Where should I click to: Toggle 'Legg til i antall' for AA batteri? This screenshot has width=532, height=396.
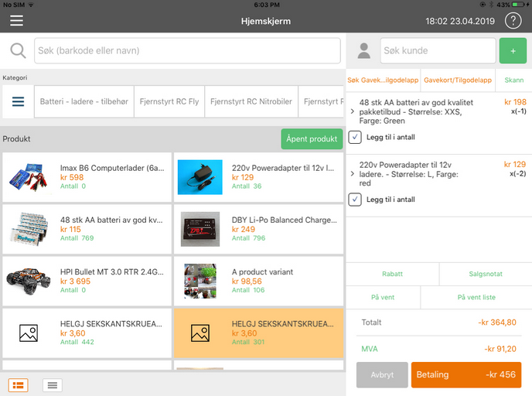[355, 137]
